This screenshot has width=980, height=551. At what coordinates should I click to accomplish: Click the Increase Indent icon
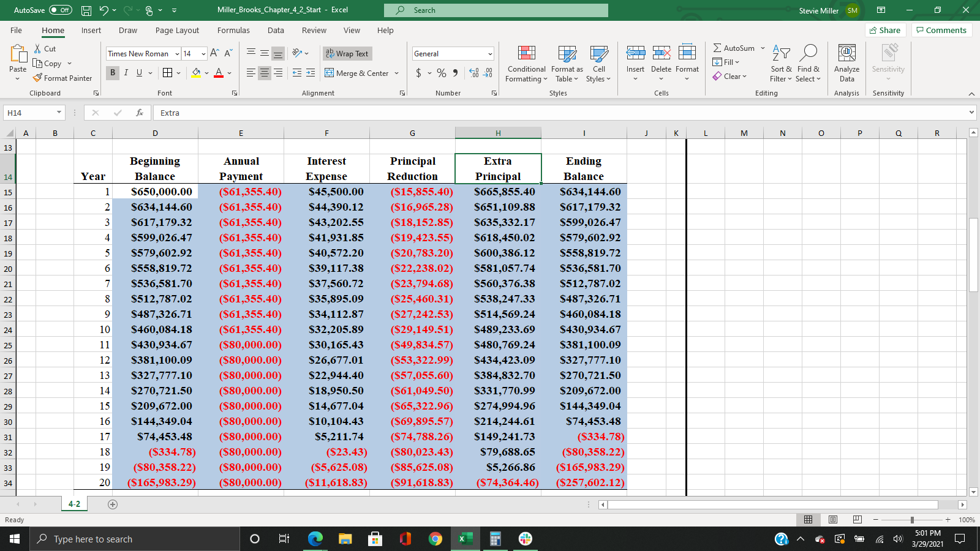tap(311, 73)
